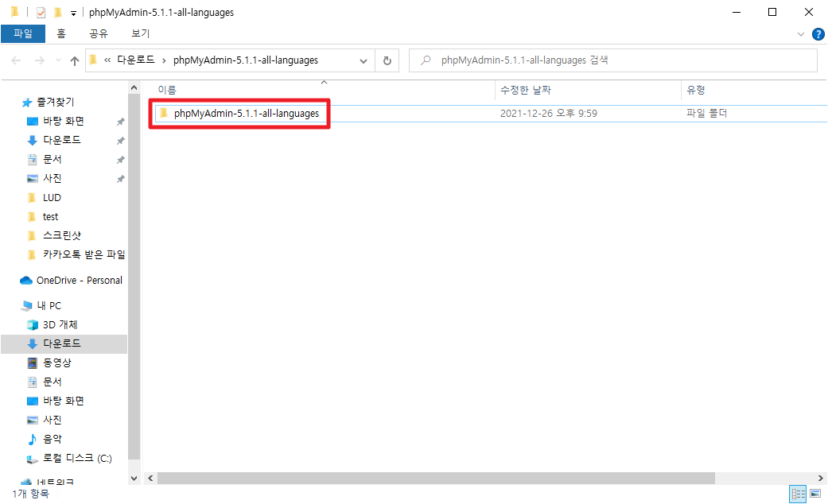This screenshot has height=504, width=828.
Task: Click the 3D 개체 cube icon
Action: pos(32,324)
